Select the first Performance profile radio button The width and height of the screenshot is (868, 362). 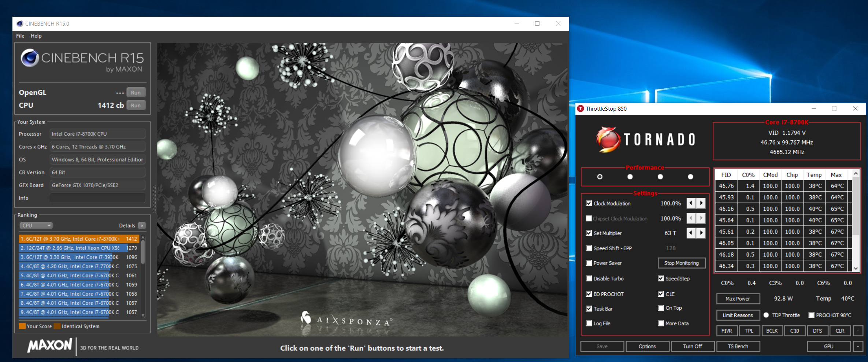click(600, 177)
